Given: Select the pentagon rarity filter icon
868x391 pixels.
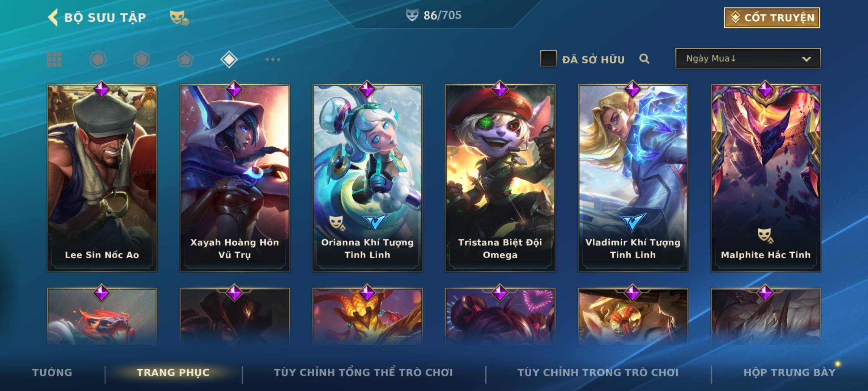Looking at the screenshot, I should [185, 59].
